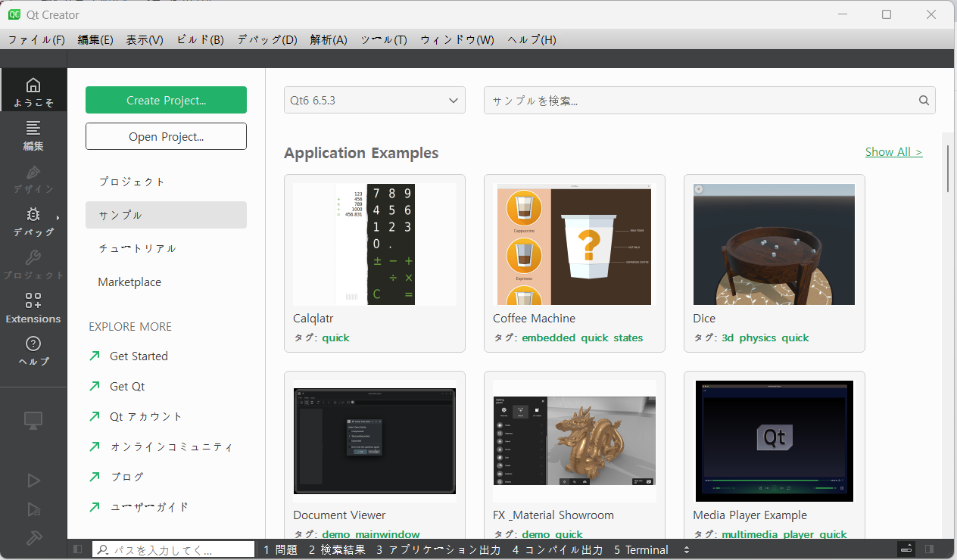
Task: Open the Calqlatr example thumbnail
Action: pos(375,244)
